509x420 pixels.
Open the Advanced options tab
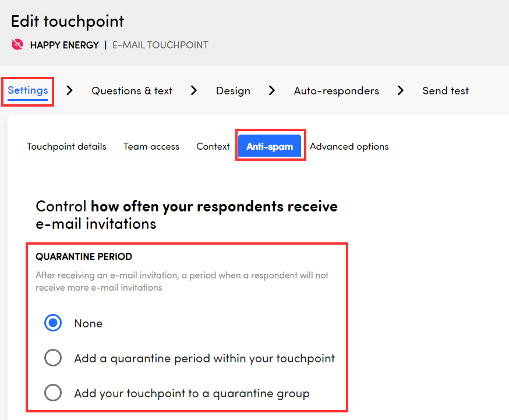349,146
